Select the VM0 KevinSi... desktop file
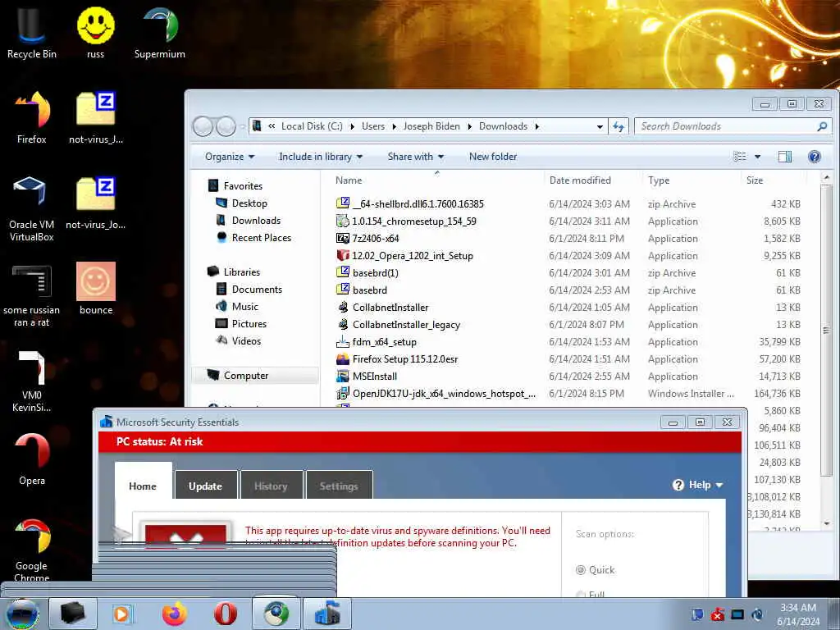840x630 pixels. 32,381
